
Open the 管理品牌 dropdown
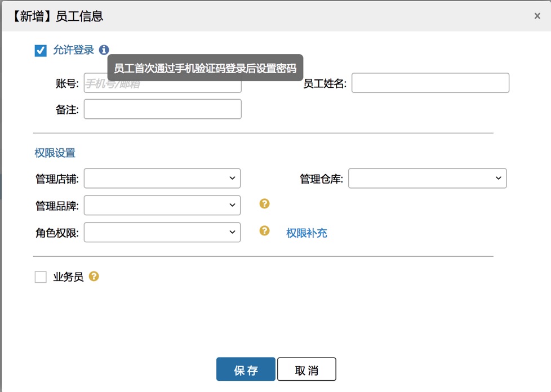(x=162, y=205)
